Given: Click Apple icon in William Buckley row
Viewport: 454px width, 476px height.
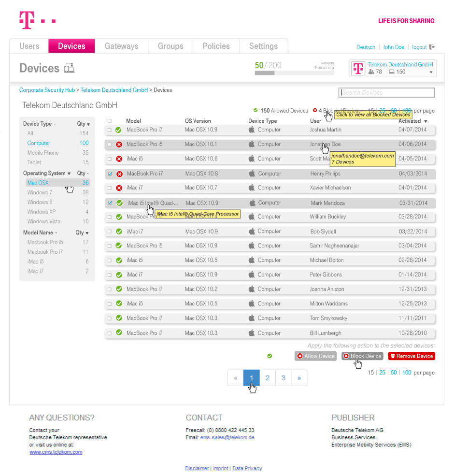Looking at the screenshot, I should [252, 216].
